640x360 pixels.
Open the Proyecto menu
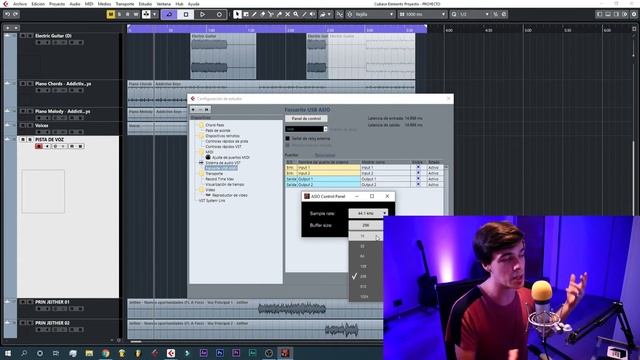57,4
